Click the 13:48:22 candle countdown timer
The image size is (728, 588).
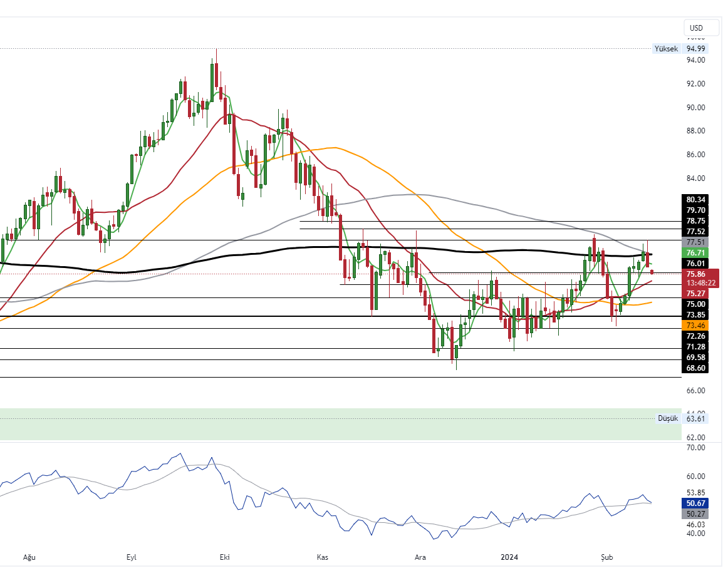(697, 283)
